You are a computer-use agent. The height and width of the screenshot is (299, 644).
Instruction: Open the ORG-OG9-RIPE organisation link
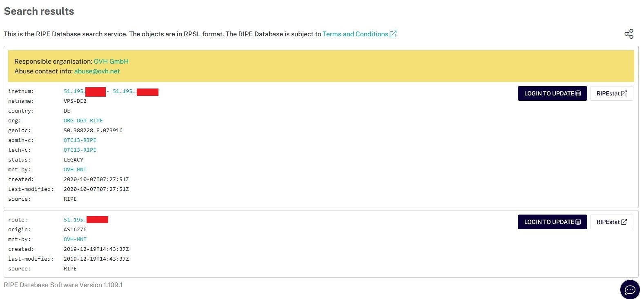(83, 121)
